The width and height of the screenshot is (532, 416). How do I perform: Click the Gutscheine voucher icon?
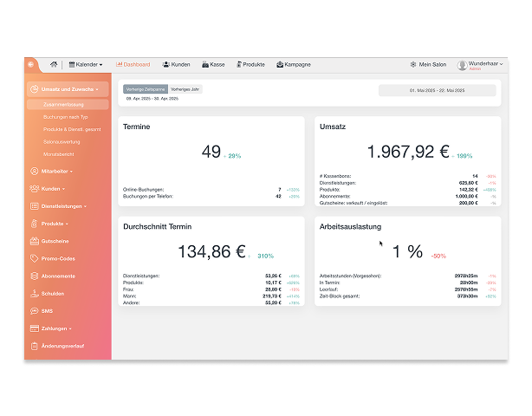click(x=35, y=241)
